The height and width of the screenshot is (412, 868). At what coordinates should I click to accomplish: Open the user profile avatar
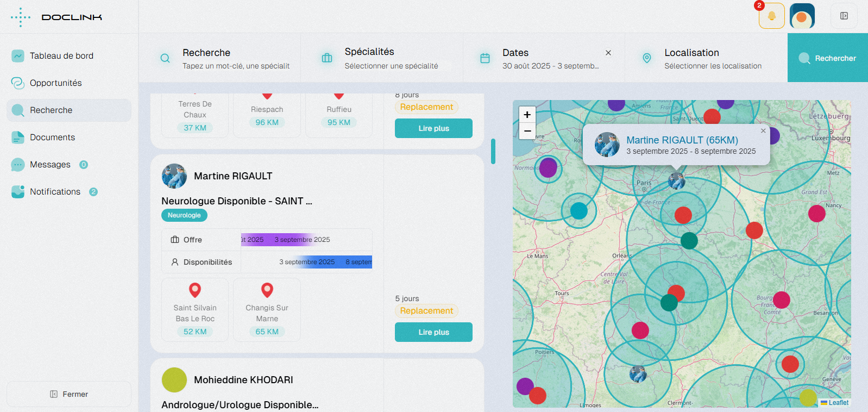pos(802,16)
